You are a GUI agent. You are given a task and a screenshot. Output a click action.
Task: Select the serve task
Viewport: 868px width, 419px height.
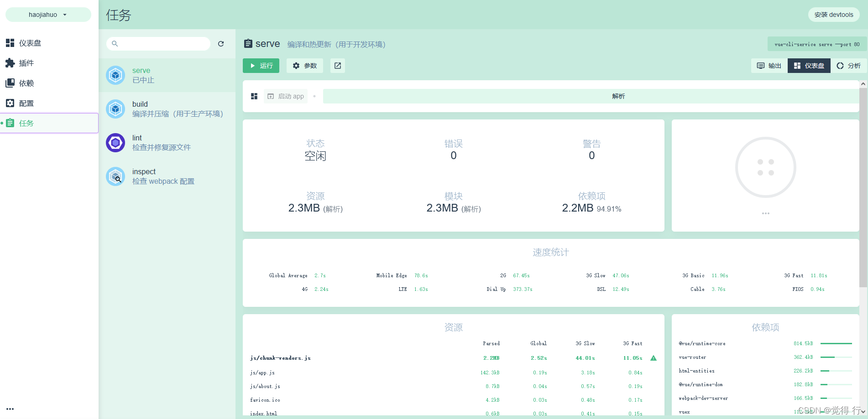167,75
